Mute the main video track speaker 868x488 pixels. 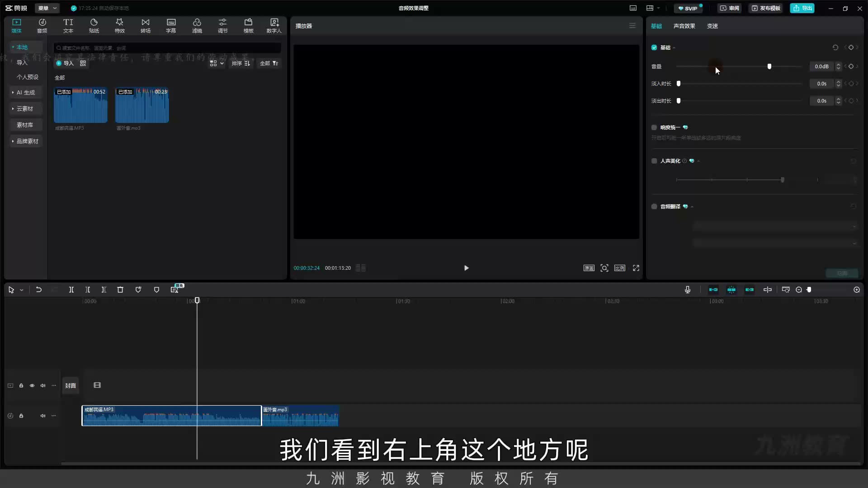tap(43, 385)
